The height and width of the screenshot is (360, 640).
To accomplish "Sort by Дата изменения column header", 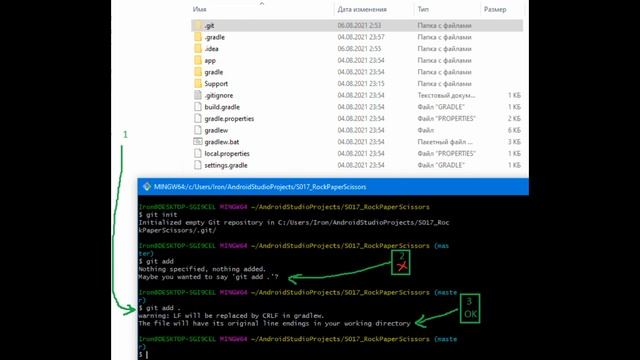I will pyautogui.click(x=362, y=9).
